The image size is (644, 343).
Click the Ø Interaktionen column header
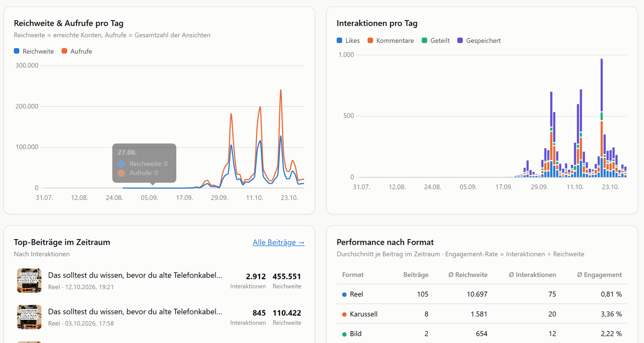coord(532,275)
